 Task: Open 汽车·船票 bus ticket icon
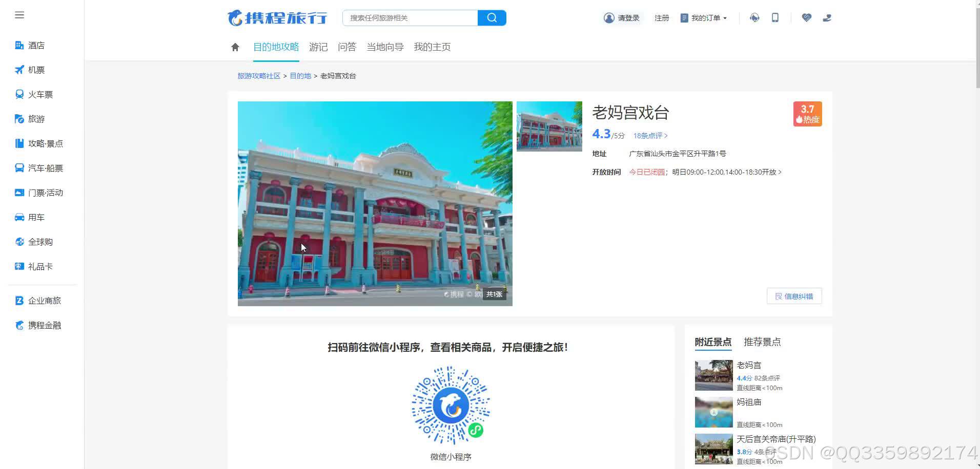click(x=19, y=168)
